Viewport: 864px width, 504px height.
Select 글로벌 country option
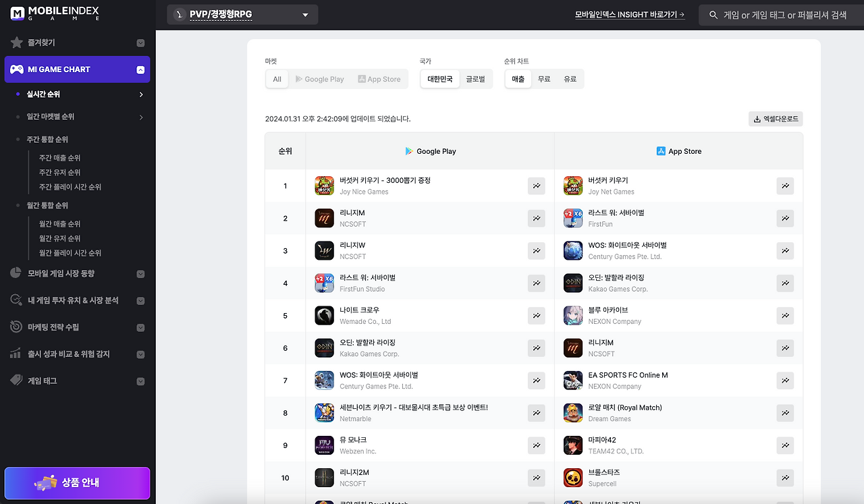pyautogui.click(x=476, y=79)
